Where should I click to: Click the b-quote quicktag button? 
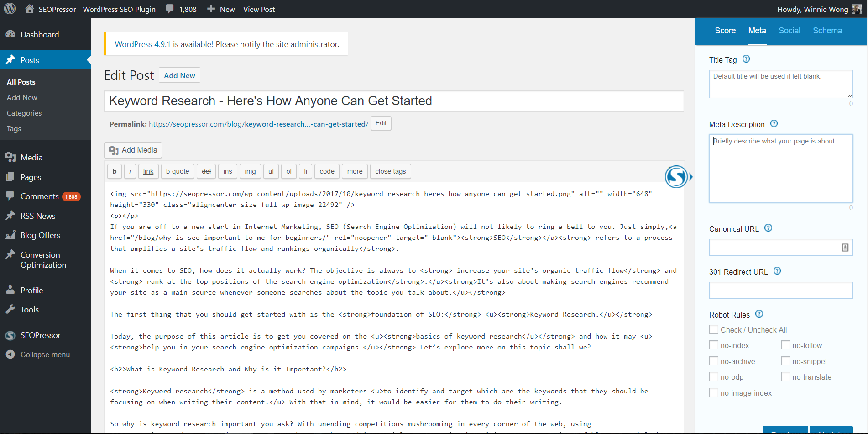point(178,171)
